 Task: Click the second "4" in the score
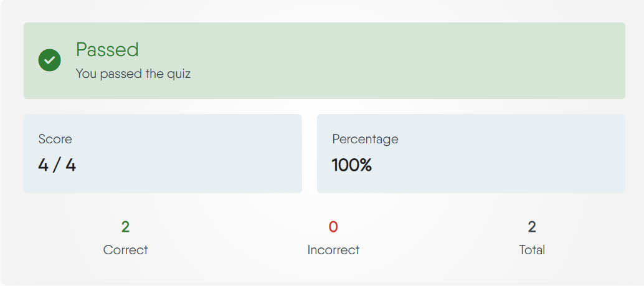70,165
